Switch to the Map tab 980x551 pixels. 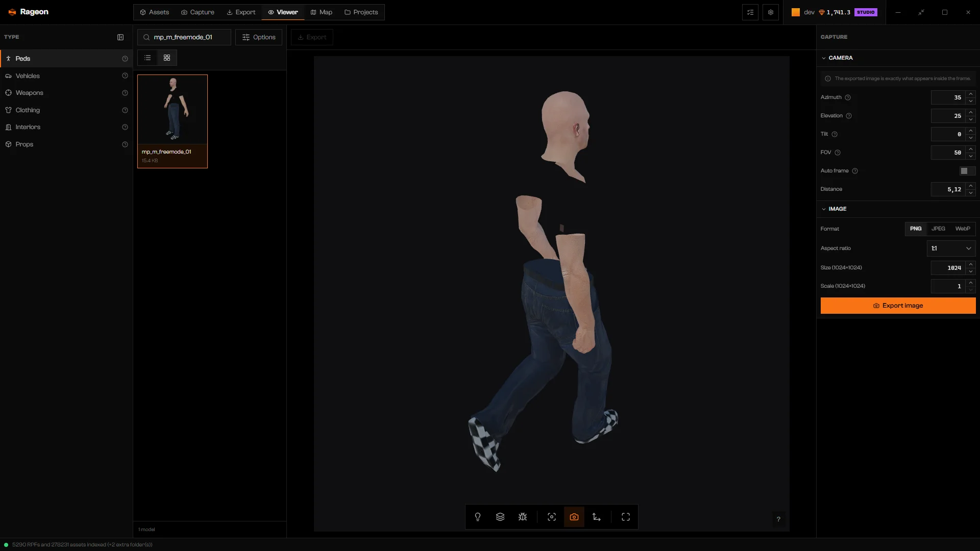(321, 12)
